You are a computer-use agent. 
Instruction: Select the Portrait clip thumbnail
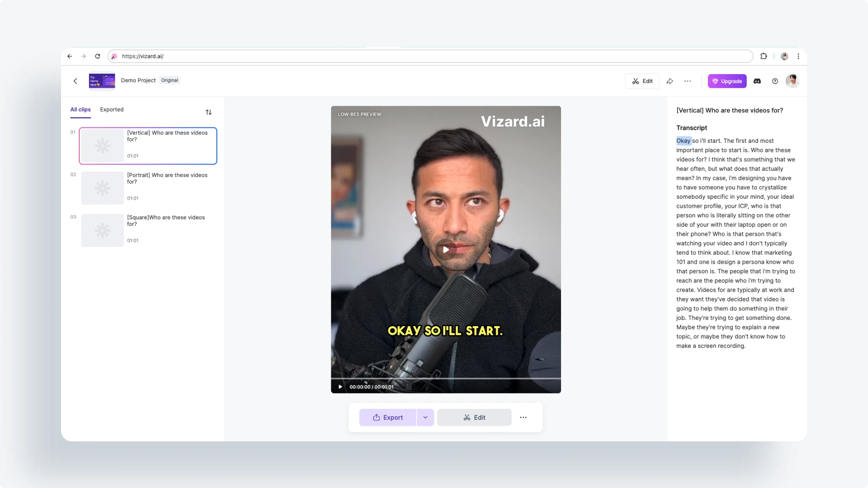coord(103,188)
